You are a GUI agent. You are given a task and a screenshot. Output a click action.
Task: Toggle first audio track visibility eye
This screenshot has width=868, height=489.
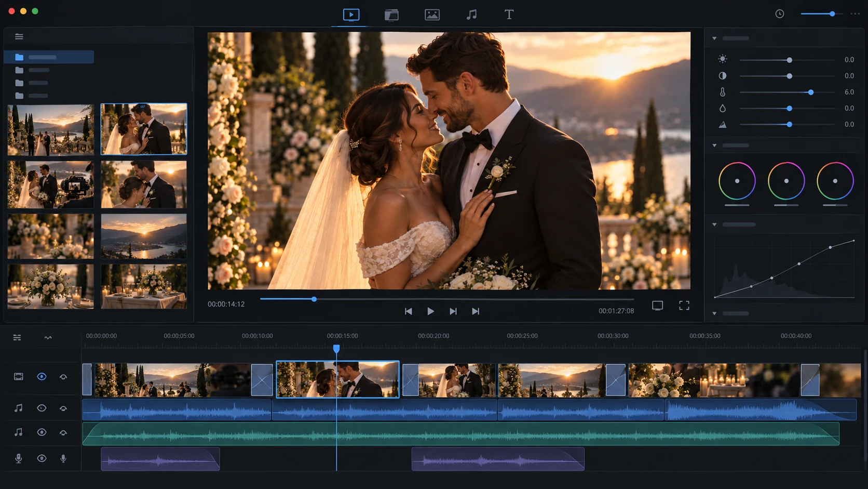point(42,408)
